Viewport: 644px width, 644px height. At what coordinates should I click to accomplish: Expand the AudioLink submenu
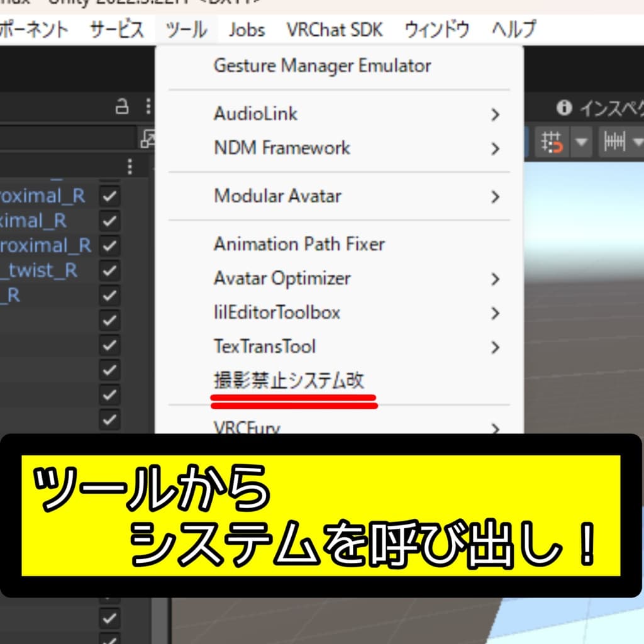pyautogui.click(x=496, y=114)
